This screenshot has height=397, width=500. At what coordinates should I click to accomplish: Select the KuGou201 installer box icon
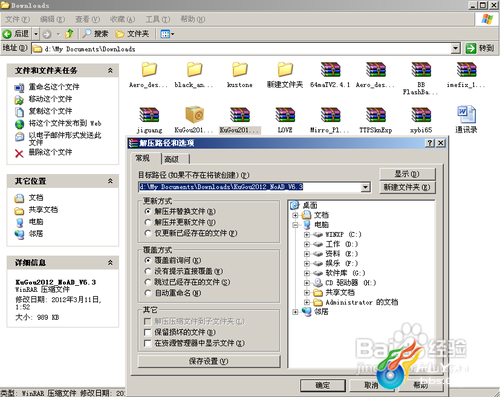[x=194, y=115]
